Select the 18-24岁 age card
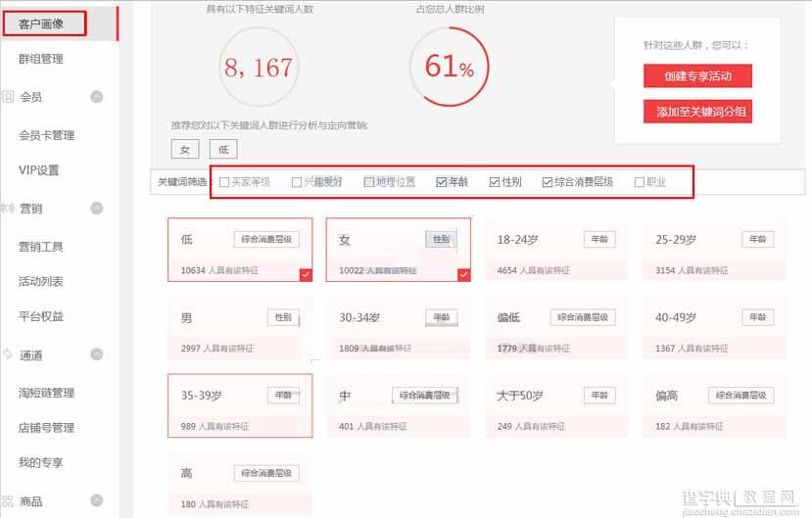This screenshot has height=518, width=812. click(556, 250)
